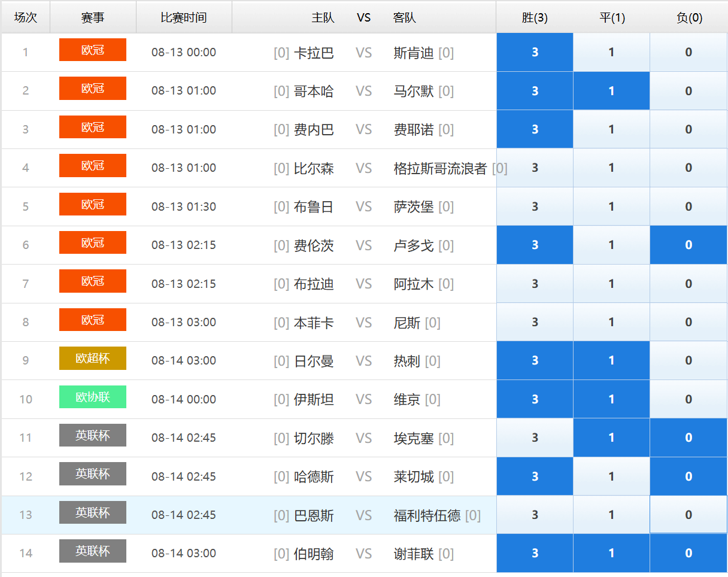This screenshot has width=728, height=577.
Task: Choose draw (1) for 布鲁日 vs 萨茨堡
Action: (611, 206)
